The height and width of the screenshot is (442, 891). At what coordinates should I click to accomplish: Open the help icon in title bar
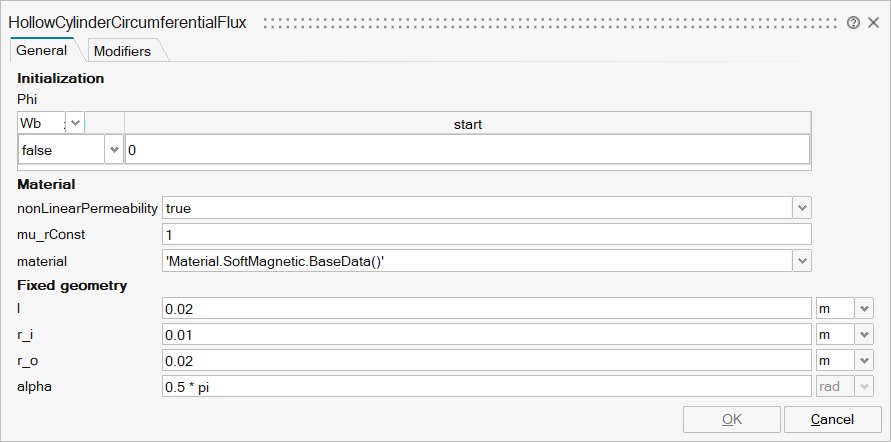[x=853, y=22]
